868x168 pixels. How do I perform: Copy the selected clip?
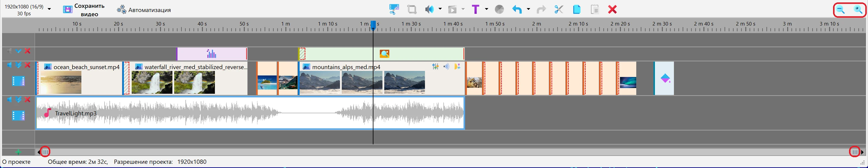[x=577, y=9]
